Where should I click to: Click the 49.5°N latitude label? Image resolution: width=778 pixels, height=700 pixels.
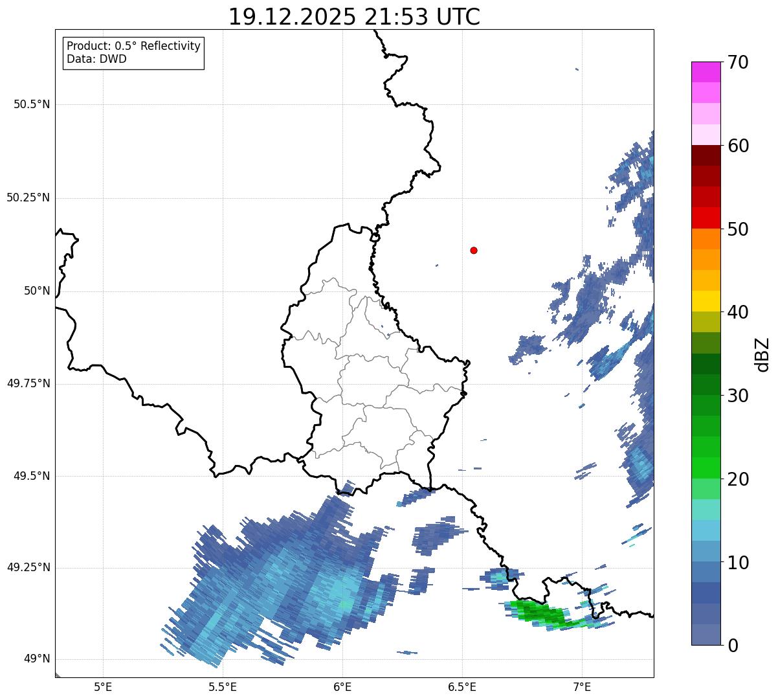tap(31, 476)
